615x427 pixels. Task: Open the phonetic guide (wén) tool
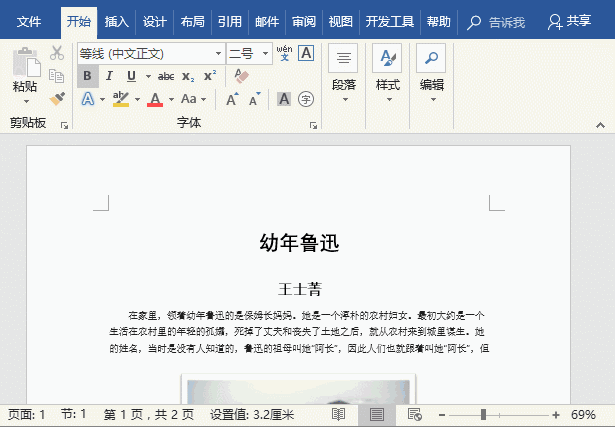tap(284, 53)
